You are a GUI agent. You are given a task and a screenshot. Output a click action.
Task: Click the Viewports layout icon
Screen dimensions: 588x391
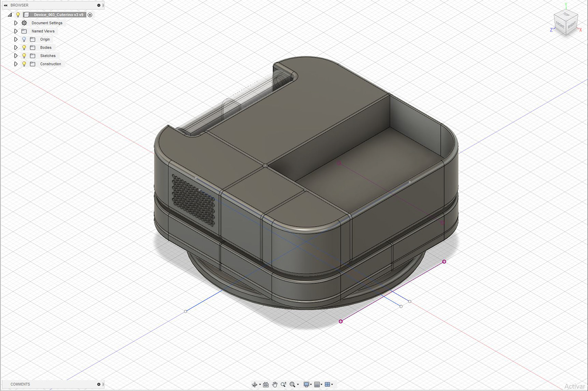pos(327,384)
